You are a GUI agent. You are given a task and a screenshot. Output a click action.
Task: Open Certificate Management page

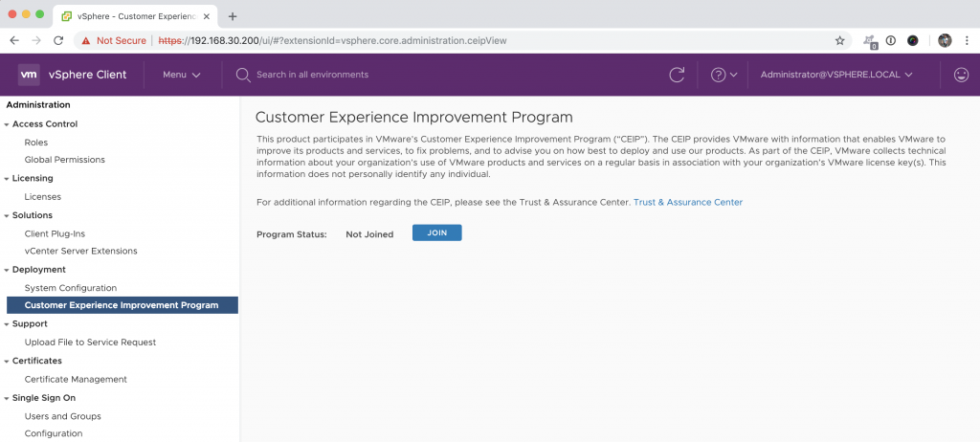pos(76,380)
